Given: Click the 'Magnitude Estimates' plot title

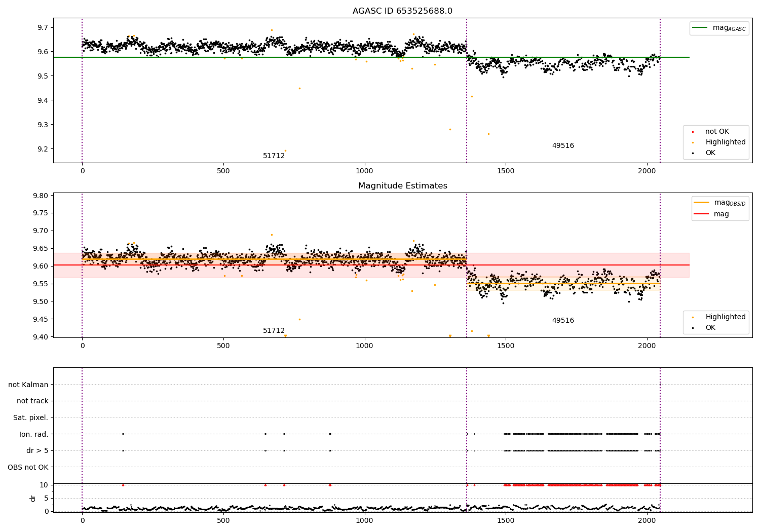Looking at the screenshot, I should [402, 186].
